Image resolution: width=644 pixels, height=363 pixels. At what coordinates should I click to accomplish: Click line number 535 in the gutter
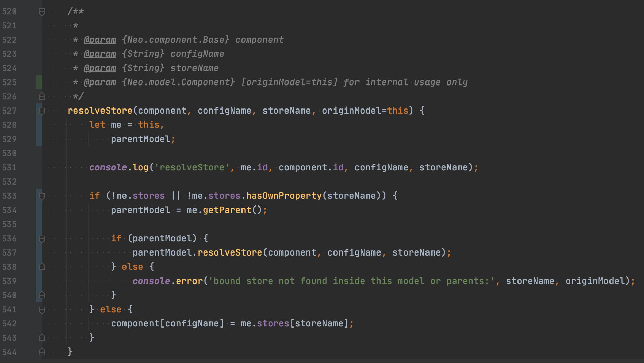(9, 224)
